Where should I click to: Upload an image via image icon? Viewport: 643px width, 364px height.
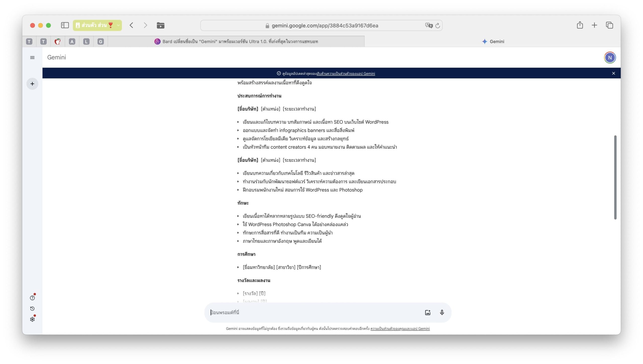pos(427,313)
